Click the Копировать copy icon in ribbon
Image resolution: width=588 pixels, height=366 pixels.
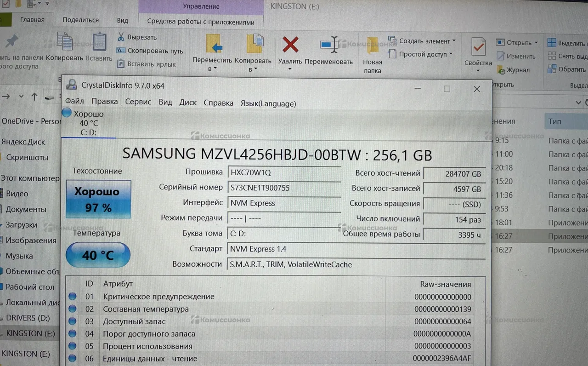coord(64,43)
